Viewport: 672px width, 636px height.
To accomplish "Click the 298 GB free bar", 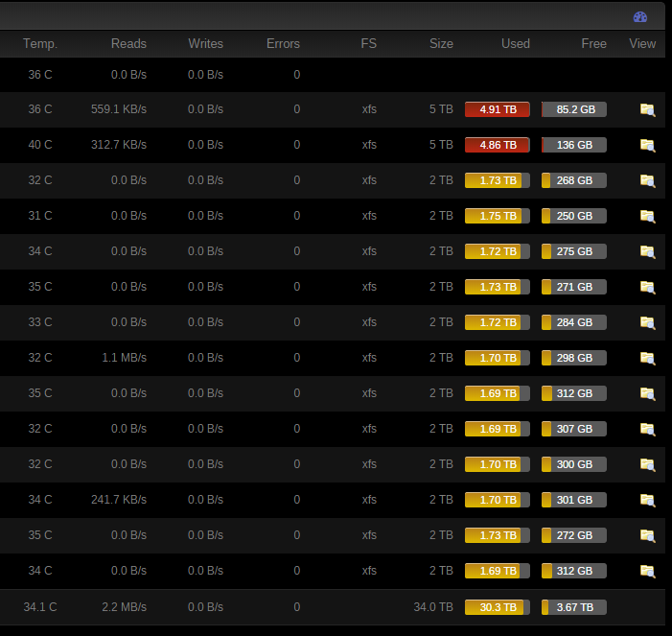I will (x=574, y=358).
